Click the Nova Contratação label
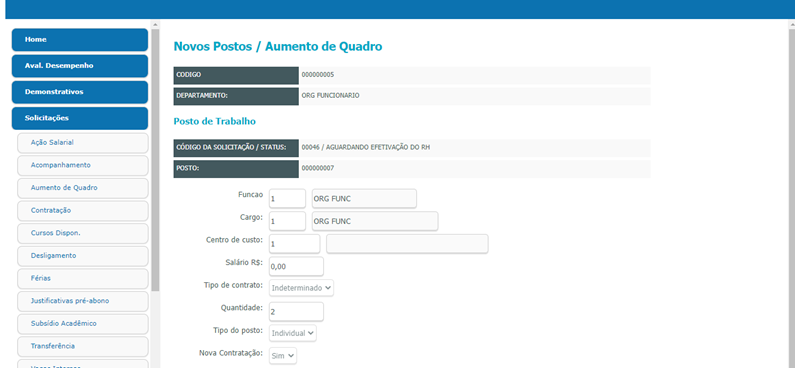 click(231, 353)
